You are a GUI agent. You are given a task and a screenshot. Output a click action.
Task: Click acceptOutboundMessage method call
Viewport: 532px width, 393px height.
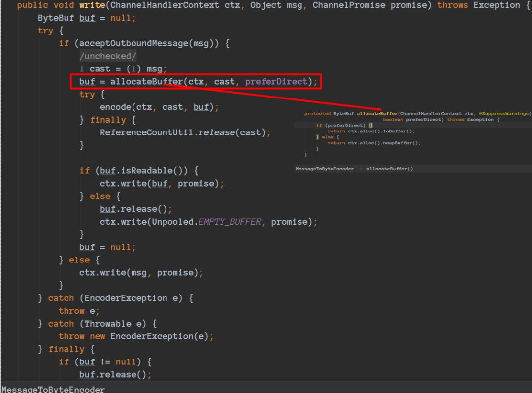133,43
